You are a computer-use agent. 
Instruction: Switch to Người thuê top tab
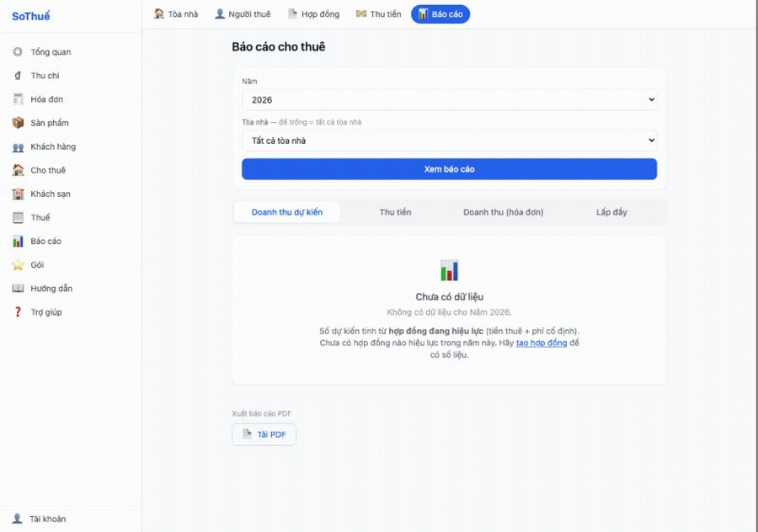tap(243, 14)
